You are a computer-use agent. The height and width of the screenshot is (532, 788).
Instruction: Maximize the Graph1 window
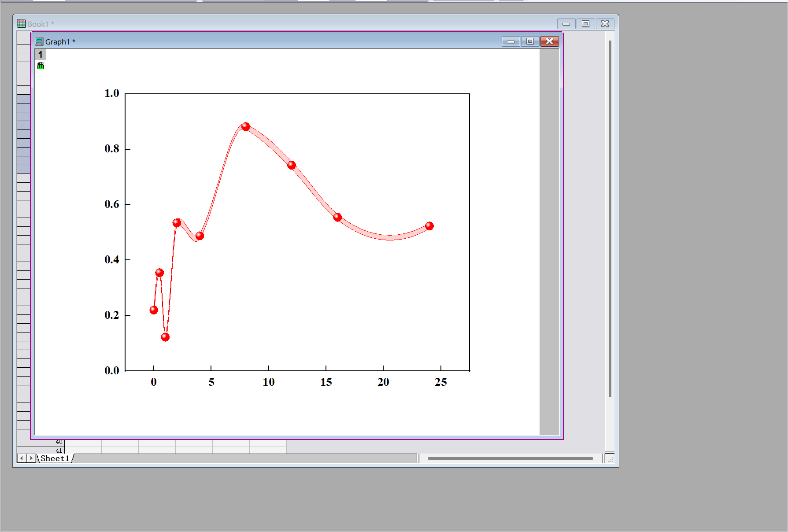coord(530,41)
